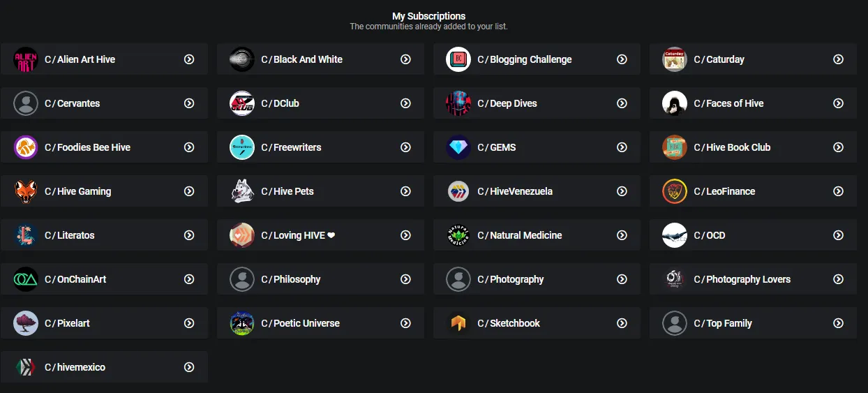Click the arrow button next to Deep Dives
Viewport: 868px width, 393px height.
(x=622, y=103)
